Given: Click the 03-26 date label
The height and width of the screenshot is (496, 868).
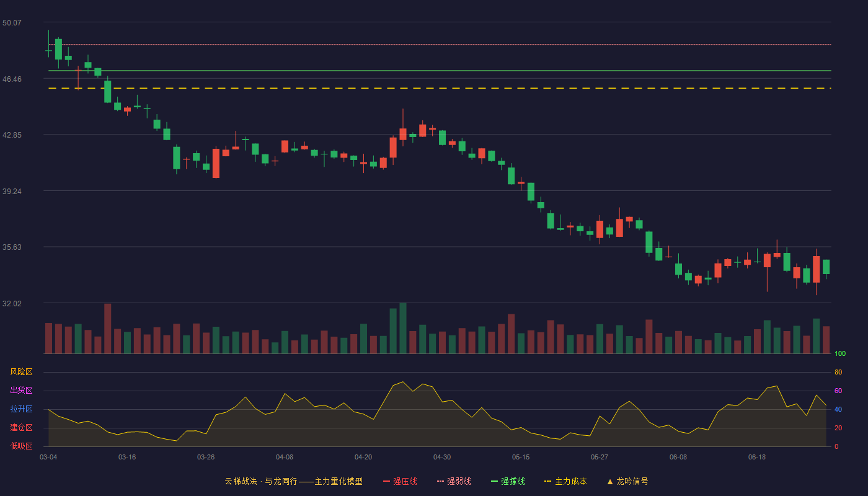Looking at the screenshot, I should click(206, 457).
